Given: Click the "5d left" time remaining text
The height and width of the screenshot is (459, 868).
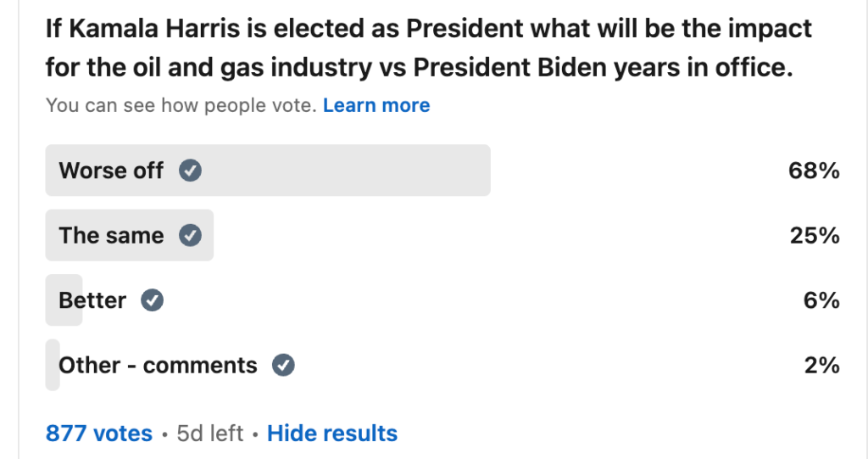Looking at the screenshot, I should click(x=209, y=434).
